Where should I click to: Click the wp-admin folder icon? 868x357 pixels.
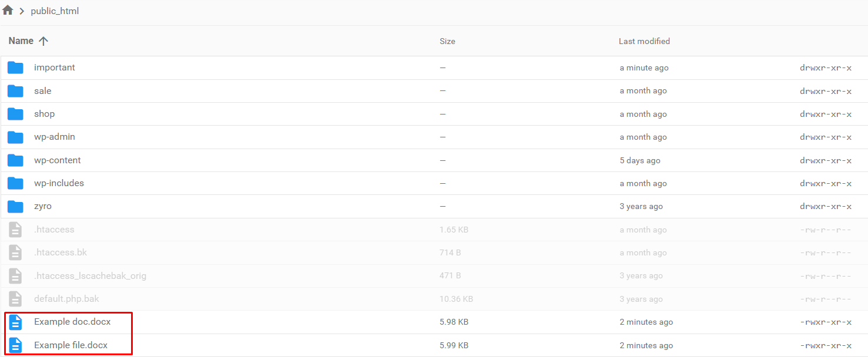tap(15, 137)
